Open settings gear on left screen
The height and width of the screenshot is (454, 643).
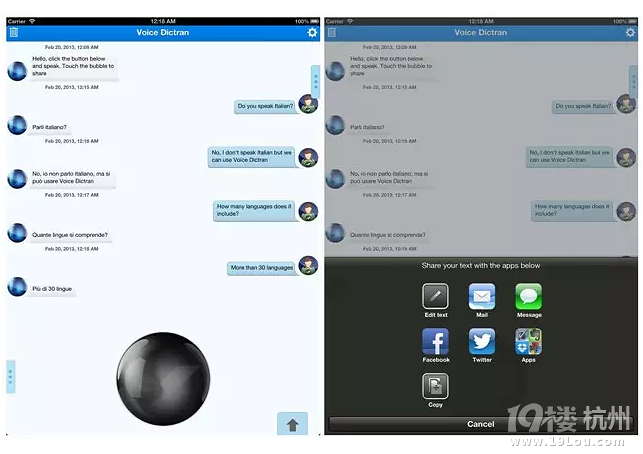[x=312, y=33]
